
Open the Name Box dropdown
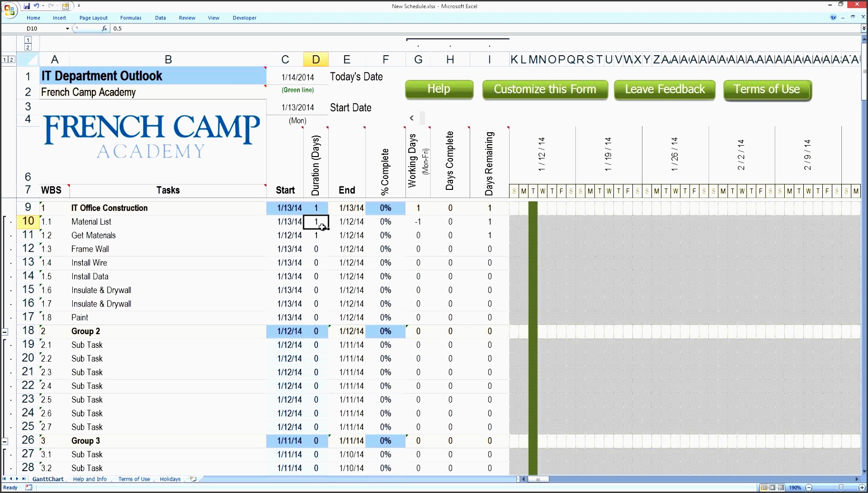click(67, 28)
